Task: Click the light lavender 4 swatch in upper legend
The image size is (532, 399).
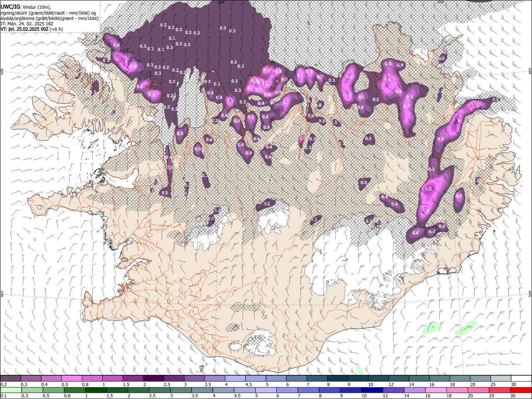Action: [x=235, y=378]
